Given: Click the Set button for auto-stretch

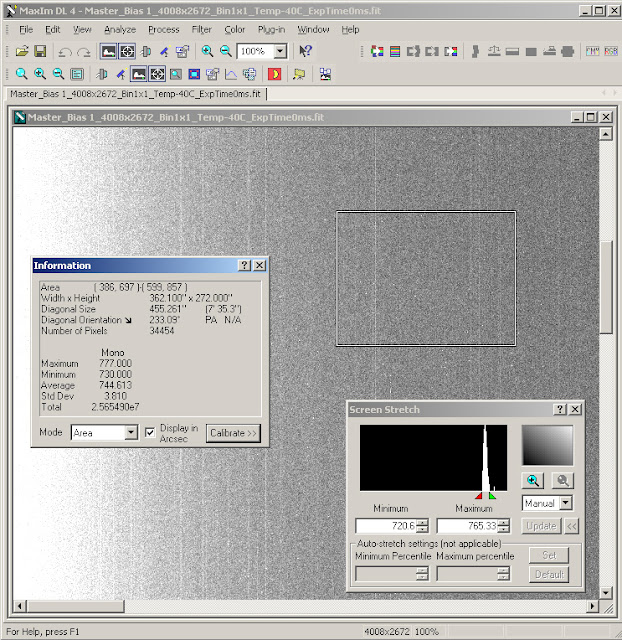Looking at the screenshot, I should click(x=549, y=555).
